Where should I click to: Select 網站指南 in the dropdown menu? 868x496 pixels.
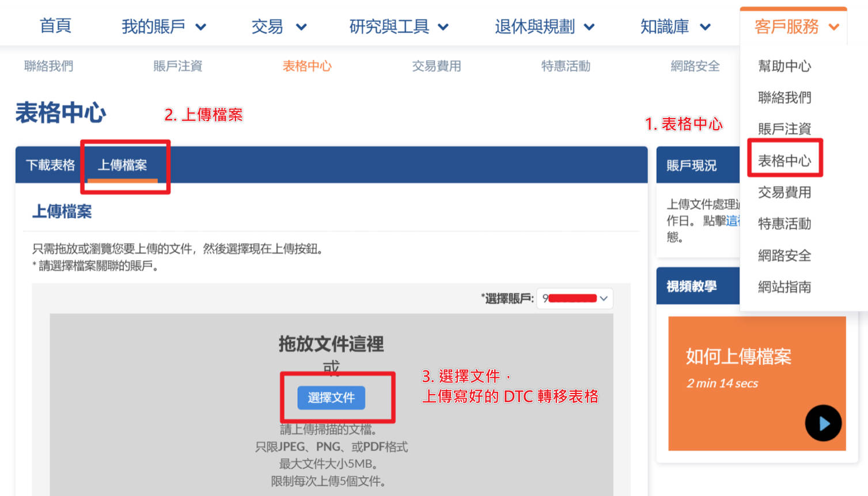coord(784,287)
